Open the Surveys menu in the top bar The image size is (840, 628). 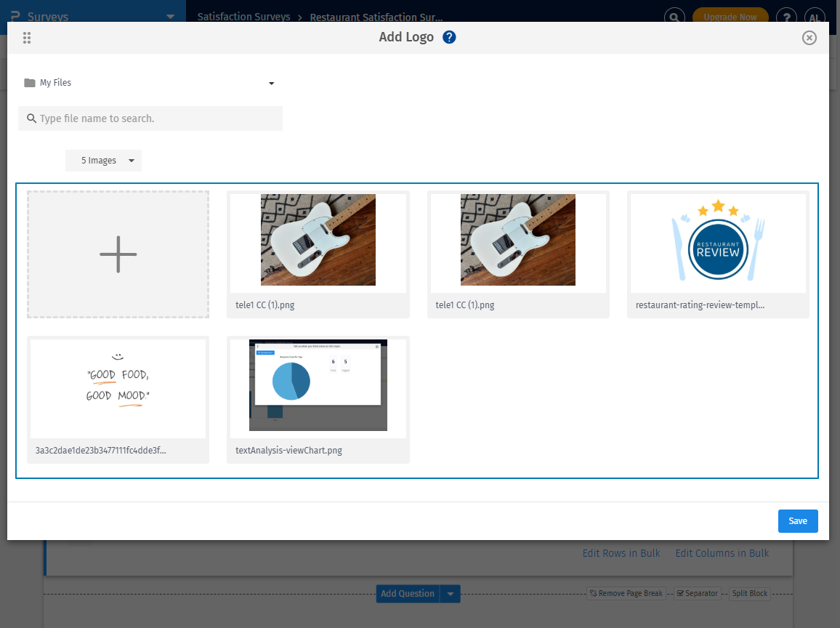(x=171, y=15)
